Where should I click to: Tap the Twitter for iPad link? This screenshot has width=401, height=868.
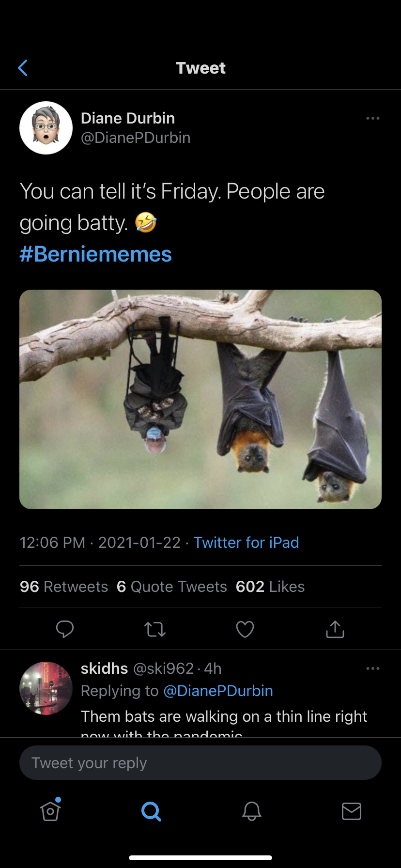click(246, 542)
